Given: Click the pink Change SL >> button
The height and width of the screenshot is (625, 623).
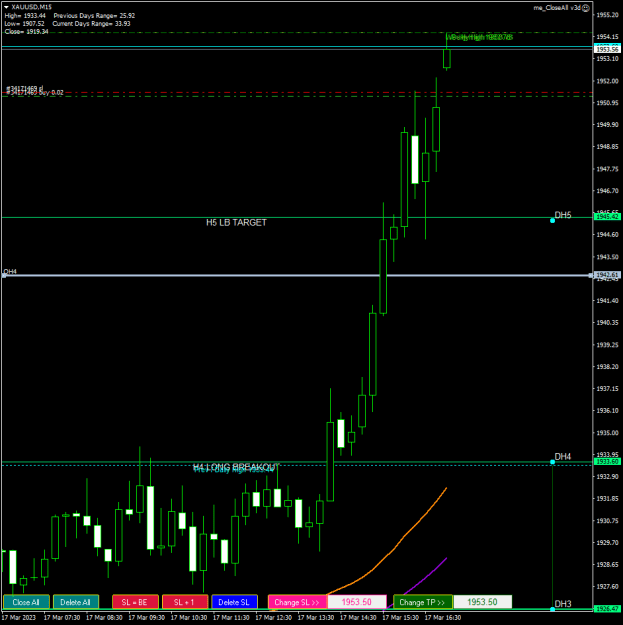Looking at the screenshot, I should click(x=297, y=602).
